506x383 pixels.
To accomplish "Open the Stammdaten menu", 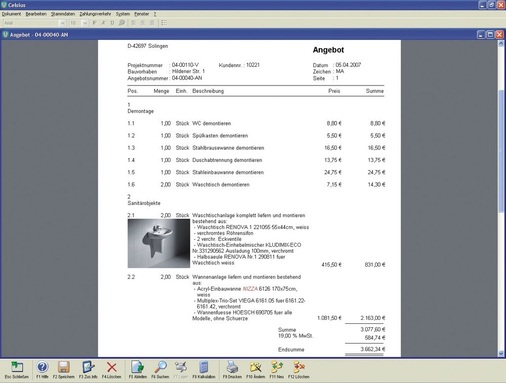I will [63, 14].
